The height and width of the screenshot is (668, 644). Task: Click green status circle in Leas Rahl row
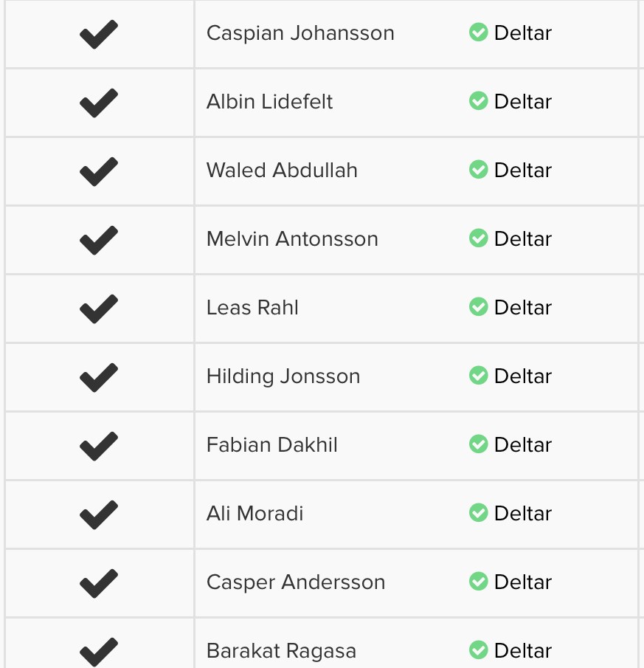tap(479, 307)
